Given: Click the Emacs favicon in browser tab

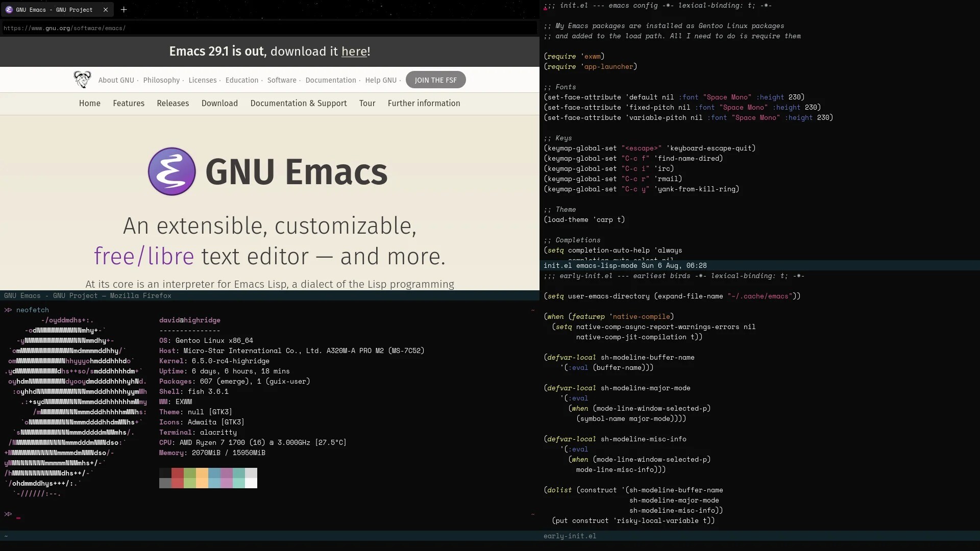Looking at the screenshot, I should click(x=9, y=10).
